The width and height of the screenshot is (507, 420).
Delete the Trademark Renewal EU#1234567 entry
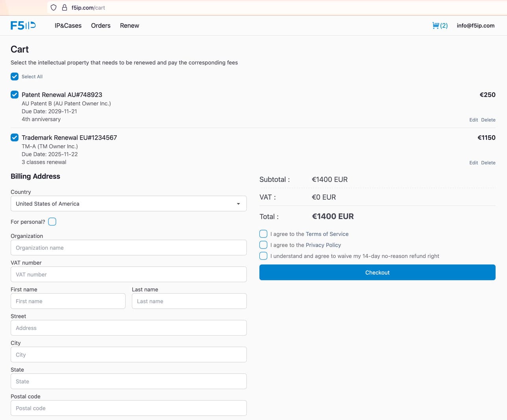tap(488, 162)
